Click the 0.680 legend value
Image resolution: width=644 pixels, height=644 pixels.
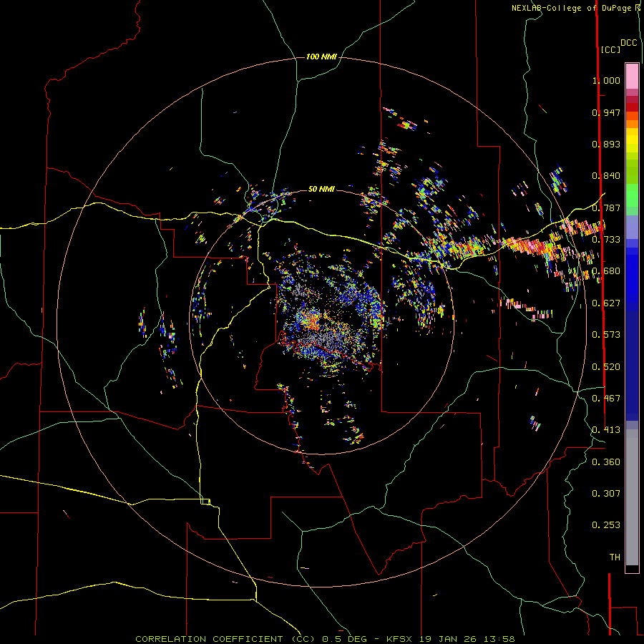(606, 271)
